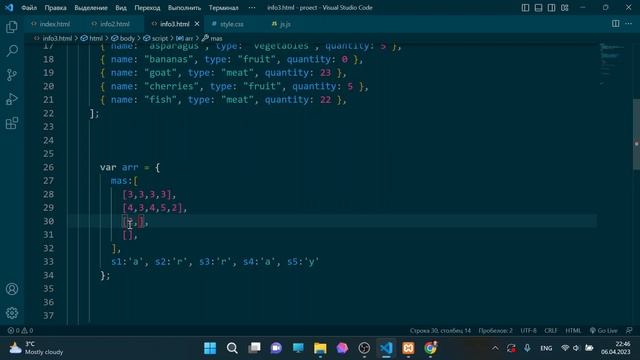The width and height of the screenshot is (640, 360).
Task: Toggle the primary side bar layout icon
Action: 525,8
